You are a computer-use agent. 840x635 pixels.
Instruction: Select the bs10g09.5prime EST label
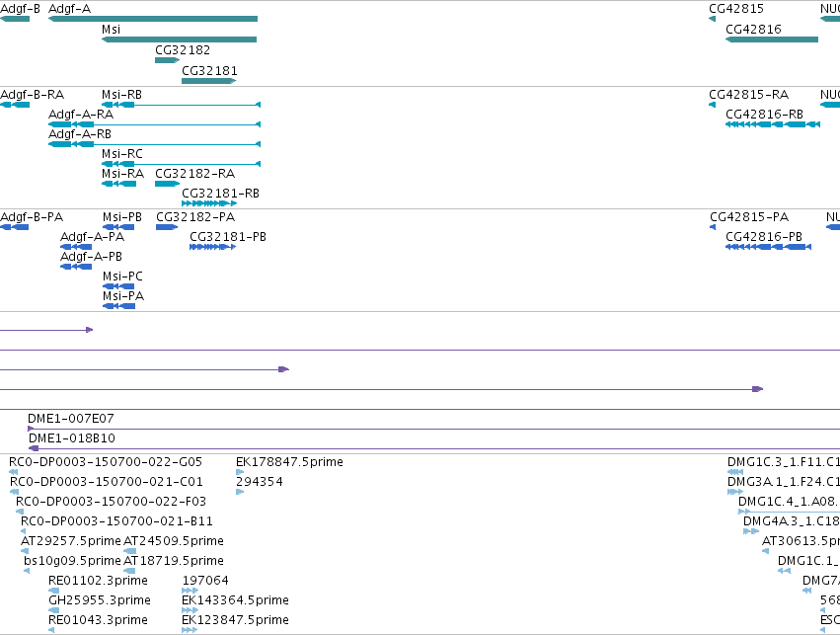click(72, 561)
